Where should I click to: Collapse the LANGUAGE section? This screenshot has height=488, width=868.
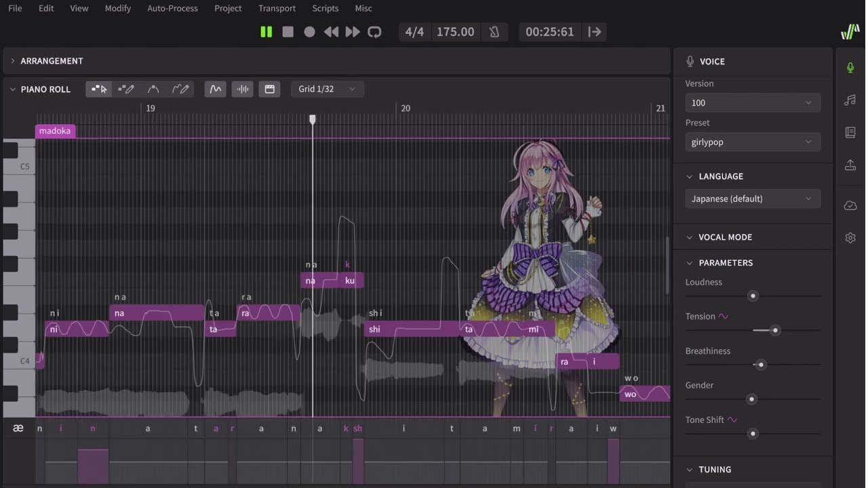click(690, 176)
